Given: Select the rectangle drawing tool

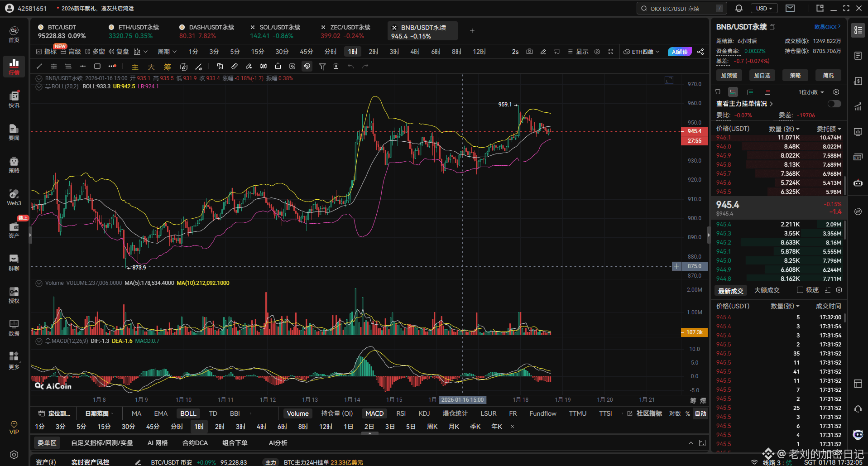Looking at the screenshot, I should 97,66.
